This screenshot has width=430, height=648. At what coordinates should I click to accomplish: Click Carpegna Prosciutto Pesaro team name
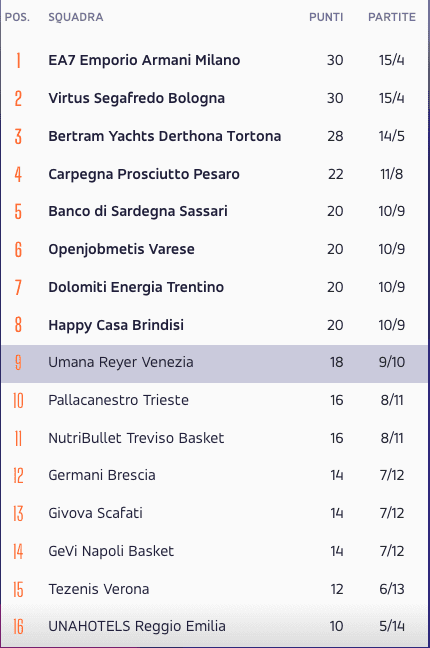144,174
